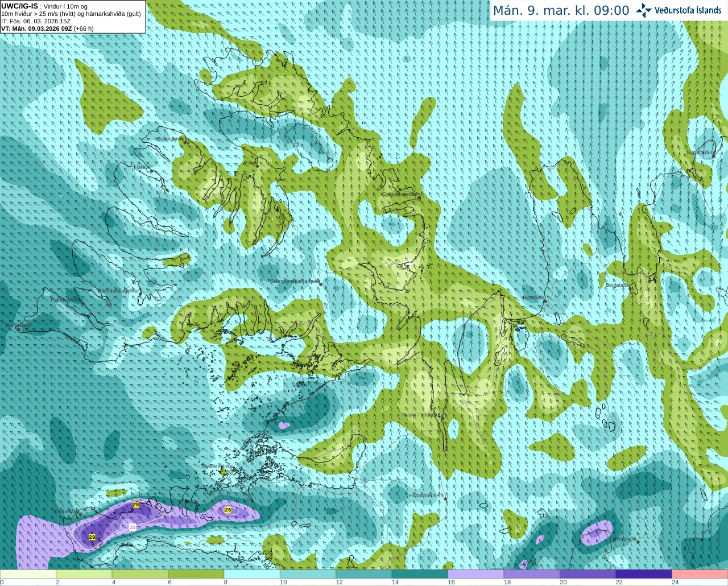Click the Bíldudalsflugvöllur station label
The width and height of the screenshot is (728, 586).
pyautogui.click(x=118, y=290)
